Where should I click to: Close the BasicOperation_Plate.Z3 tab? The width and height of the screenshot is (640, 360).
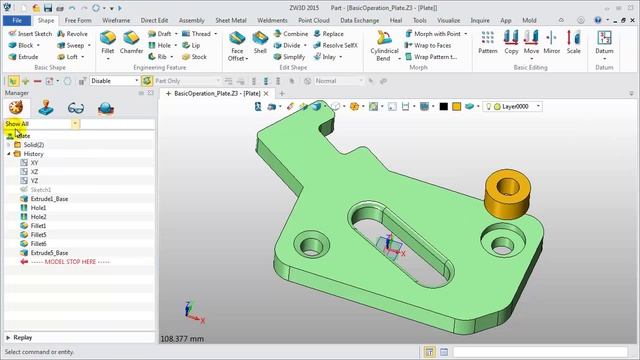pos(266,93)
